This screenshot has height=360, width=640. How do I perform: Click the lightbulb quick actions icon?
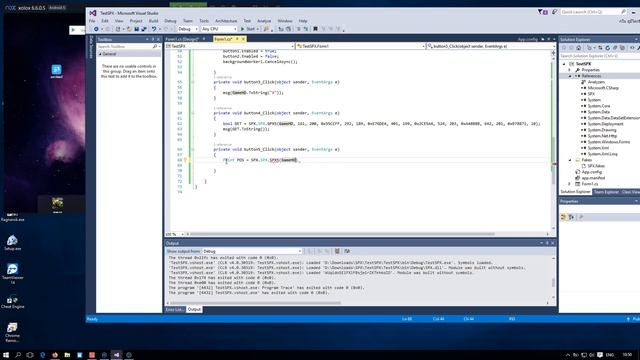click(185, 160)
